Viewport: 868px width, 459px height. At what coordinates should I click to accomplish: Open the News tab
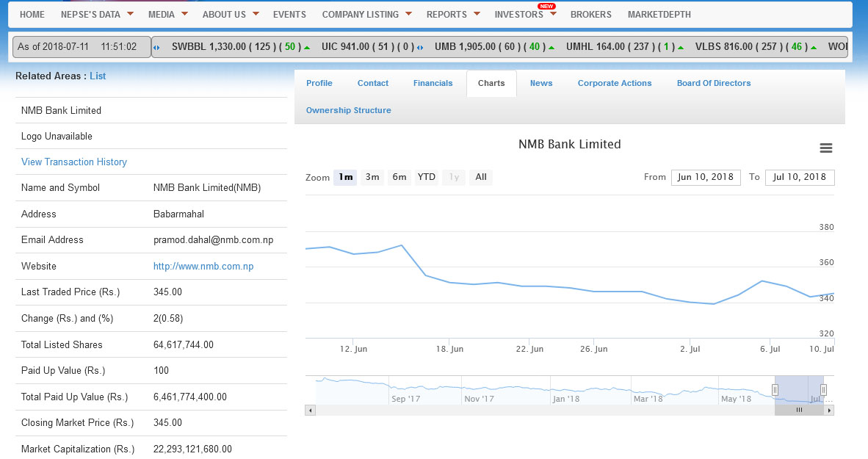pos(540,83)
